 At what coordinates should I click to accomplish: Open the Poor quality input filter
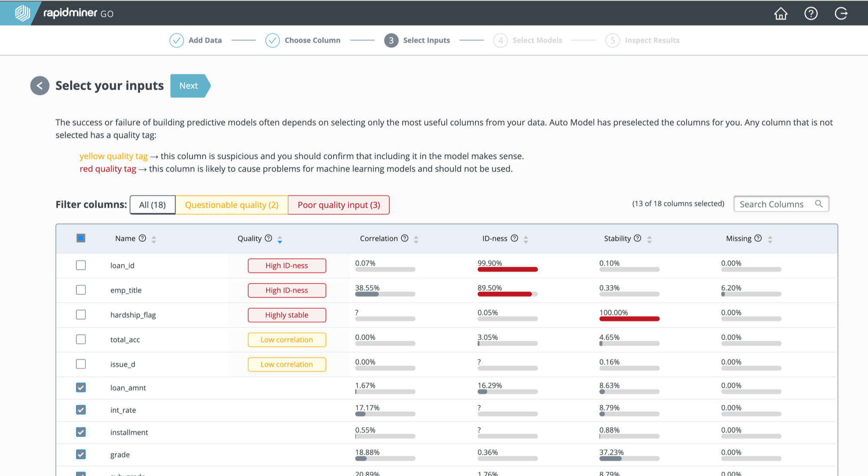click(x=339, y=204)
